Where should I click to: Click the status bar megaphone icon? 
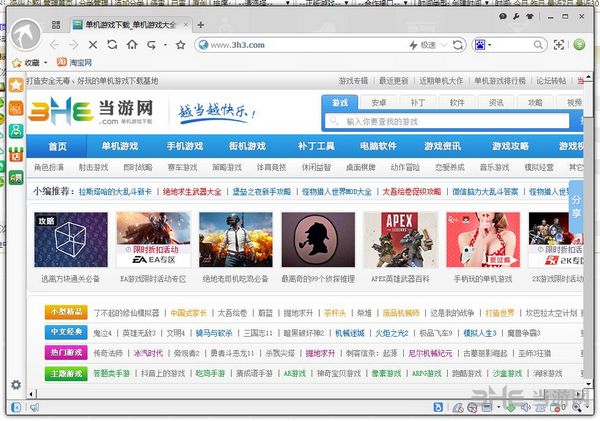click(34, 408)
